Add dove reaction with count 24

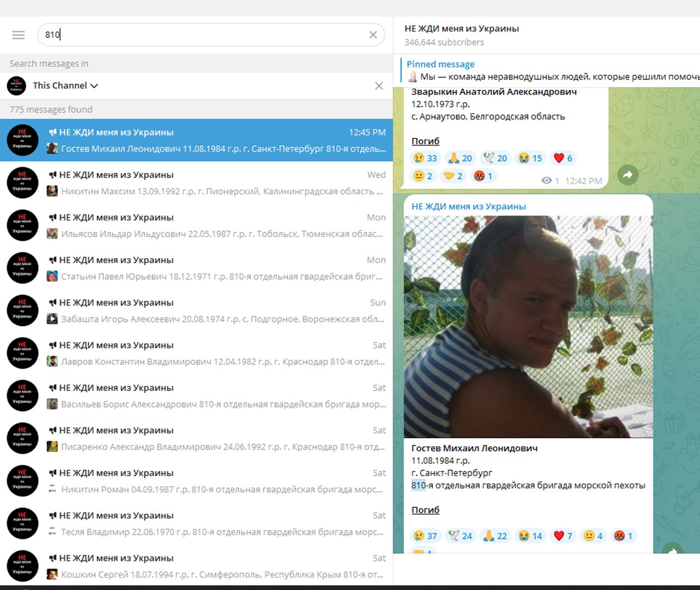460,536
